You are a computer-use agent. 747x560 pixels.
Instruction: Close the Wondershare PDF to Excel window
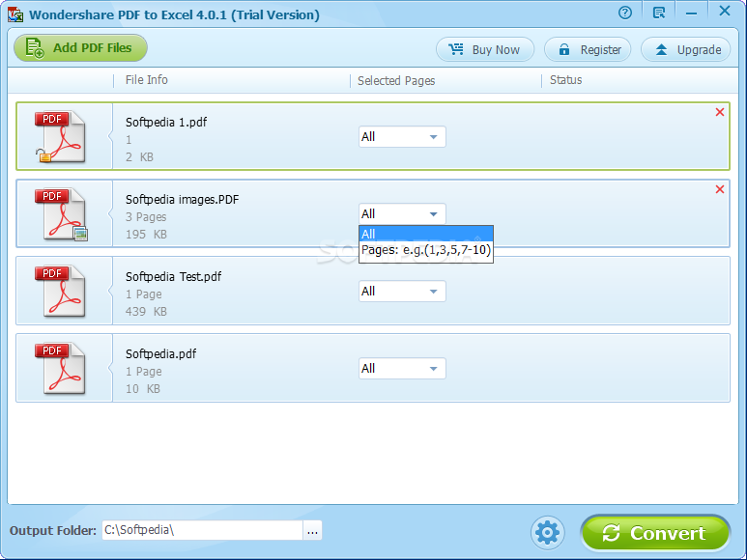coord(725,11)
